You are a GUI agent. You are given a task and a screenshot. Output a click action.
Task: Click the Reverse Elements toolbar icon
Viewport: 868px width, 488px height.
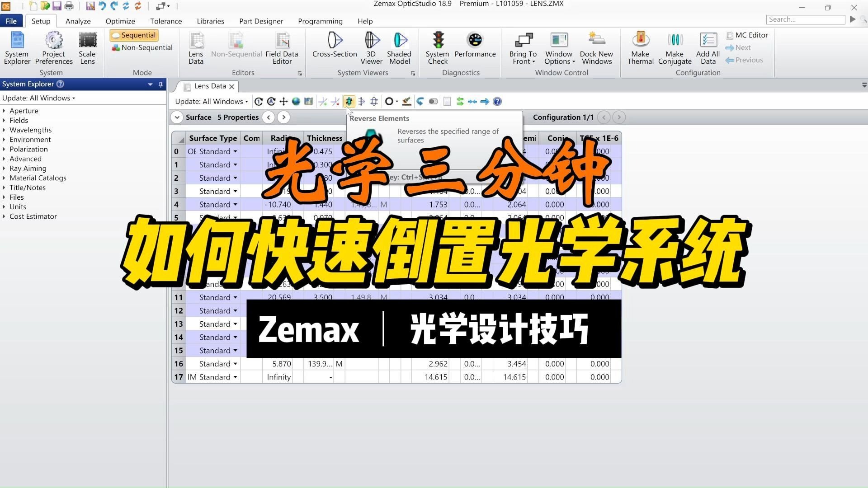point(349,102)
